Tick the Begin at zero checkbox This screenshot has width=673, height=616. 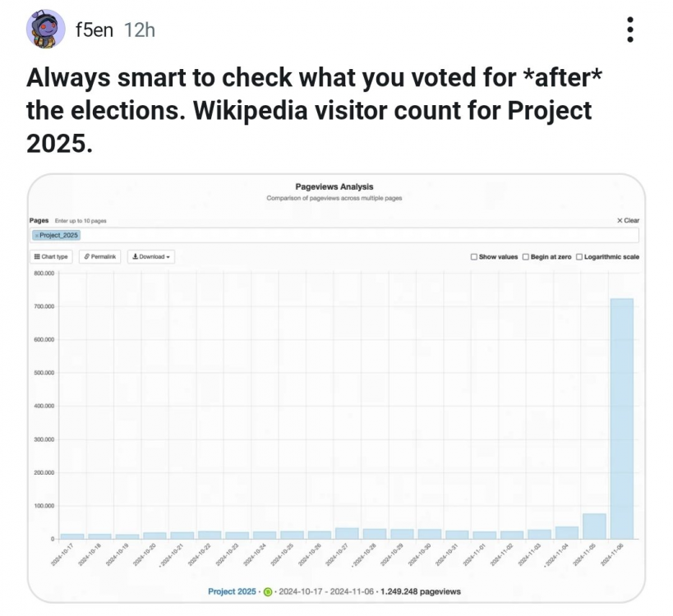point(526,257)
